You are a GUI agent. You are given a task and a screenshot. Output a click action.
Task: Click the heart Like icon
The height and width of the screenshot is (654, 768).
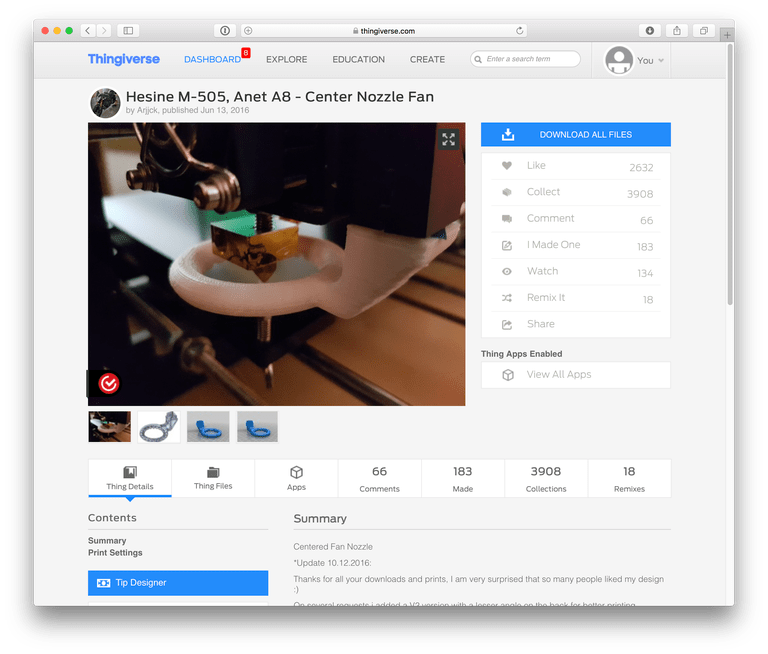click(x=507, y=166)
